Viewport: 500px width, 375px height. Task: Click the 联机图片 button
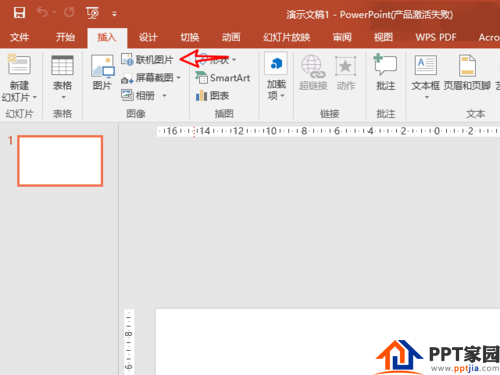point(147,60)
